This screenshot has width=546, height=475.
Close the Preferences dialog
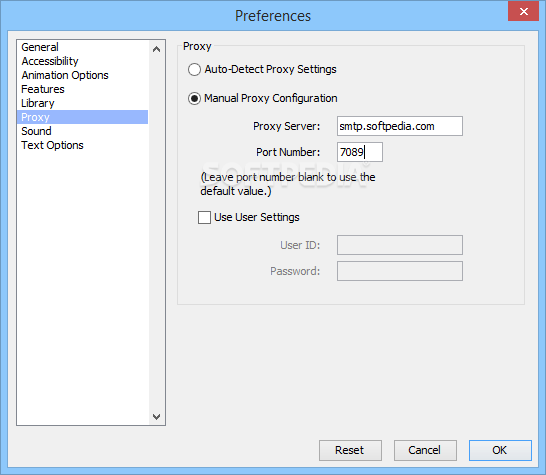pos(523,11)
